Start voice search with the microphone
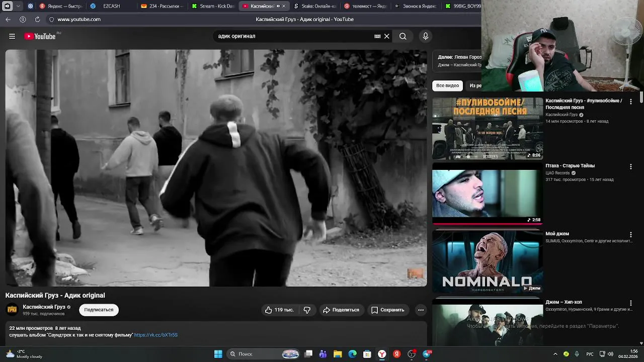The height and width of the screenshot is (362, 644). [426, 36]
